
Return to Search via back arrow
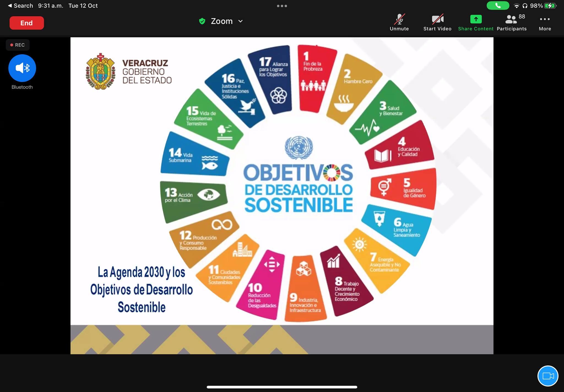click(10, 6)
